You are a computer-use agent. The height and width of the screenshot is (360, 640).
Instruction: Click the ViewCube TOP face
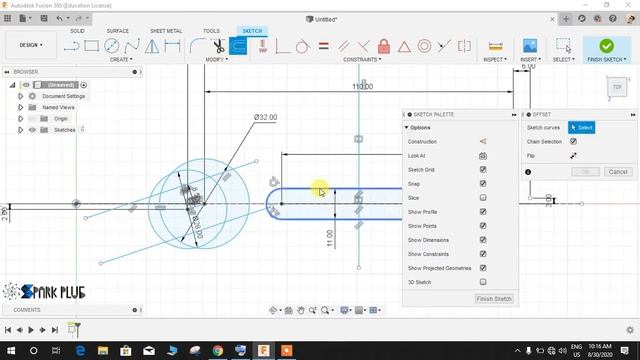(617, 87)
